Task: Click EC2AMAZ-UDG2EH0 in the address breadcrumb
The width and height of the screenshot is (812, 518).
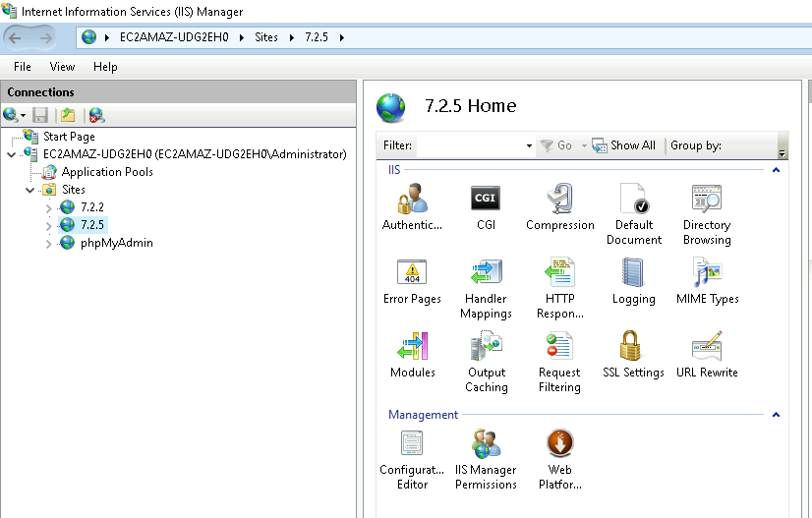Action: pyautogui.click(x=174, y=37)
